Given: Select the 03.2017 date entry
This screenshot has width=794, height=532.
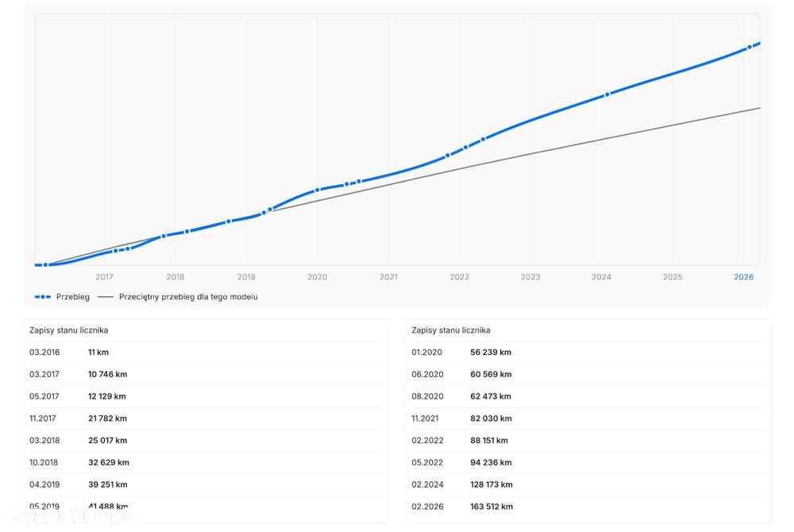Looking at the screenshot, I should pyautogui.click(x=44, y=374).
